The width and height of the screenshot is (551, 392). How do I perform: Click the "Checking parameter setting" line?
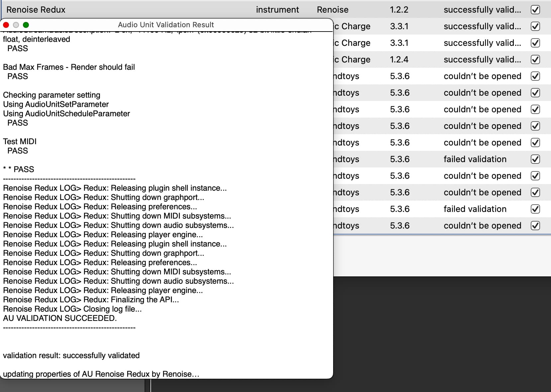(51, 95)
